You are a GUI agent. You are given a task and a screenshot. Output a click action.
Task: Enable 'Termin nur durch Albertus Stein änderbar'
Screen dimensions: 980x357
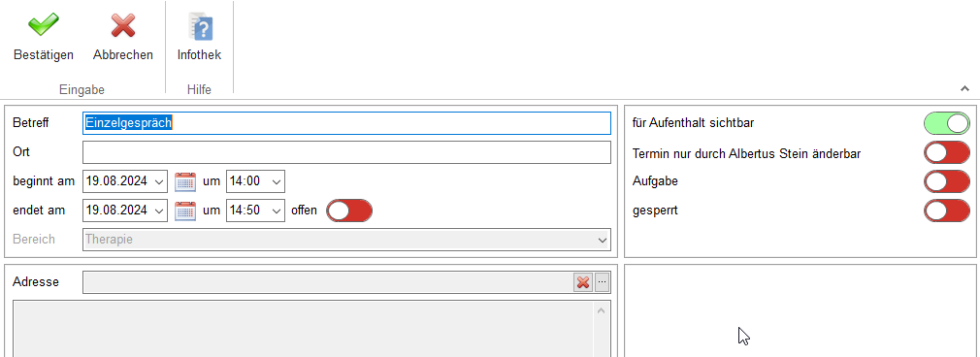(x=947, y=152)
